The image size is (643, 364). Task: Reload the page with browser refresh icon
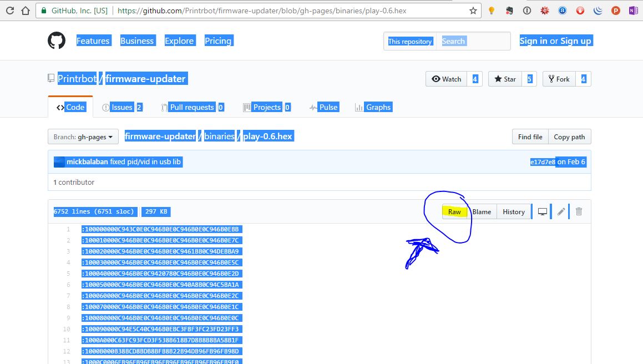[x=10, y=11]
